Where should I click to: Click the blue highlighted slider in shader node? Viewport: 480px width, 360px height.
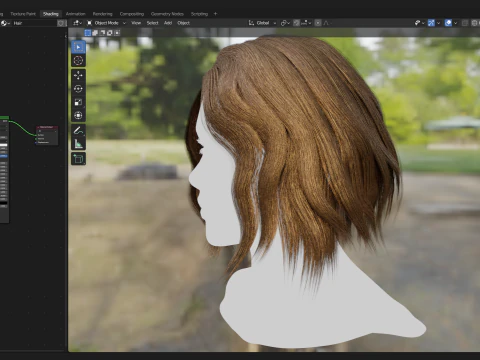click(x=3, y=156)
